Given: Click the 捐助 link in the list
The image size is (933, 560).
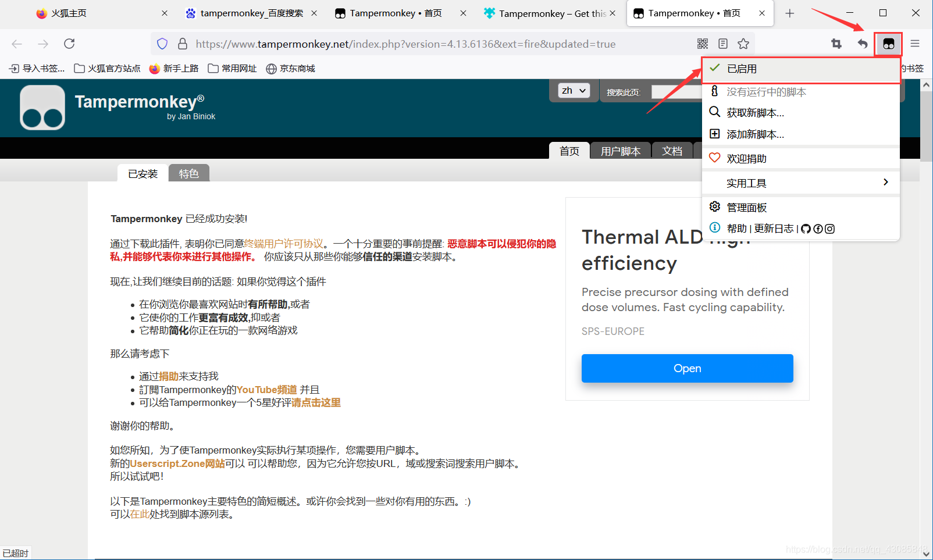Looking at the screenshot, I should click(x=169, y=376).
